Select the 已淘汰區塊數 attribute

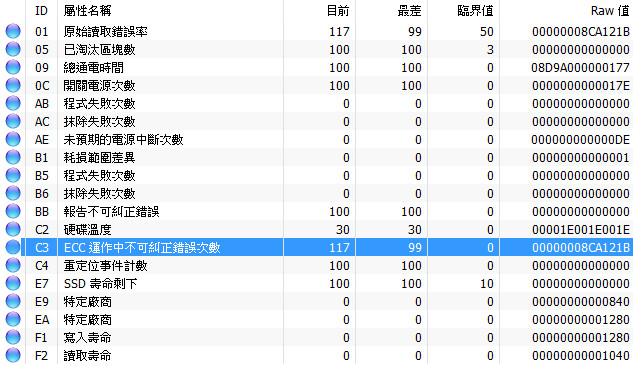coord(99,50)
